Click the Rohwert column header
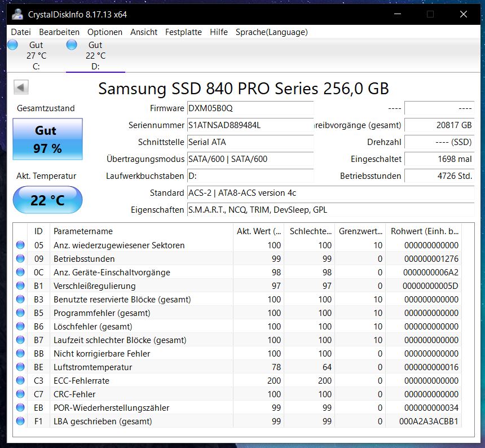485x448 pixels. click(424, 231)
